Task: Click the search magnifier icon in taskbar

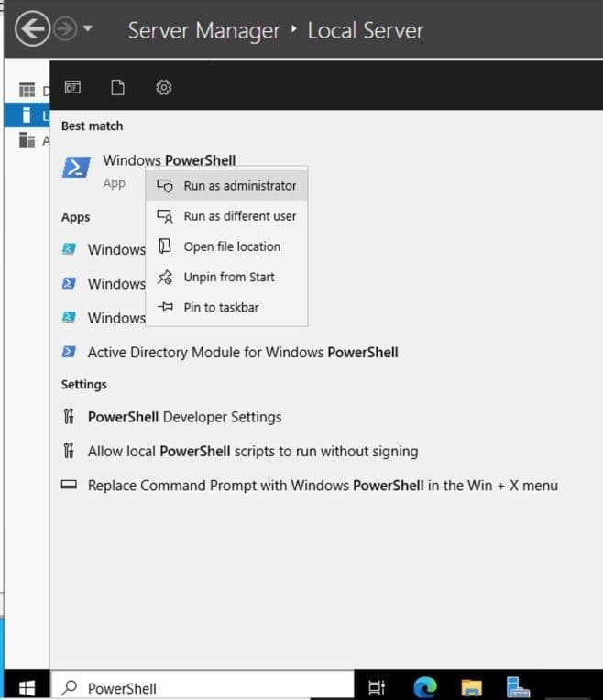Action: point(70,687)
